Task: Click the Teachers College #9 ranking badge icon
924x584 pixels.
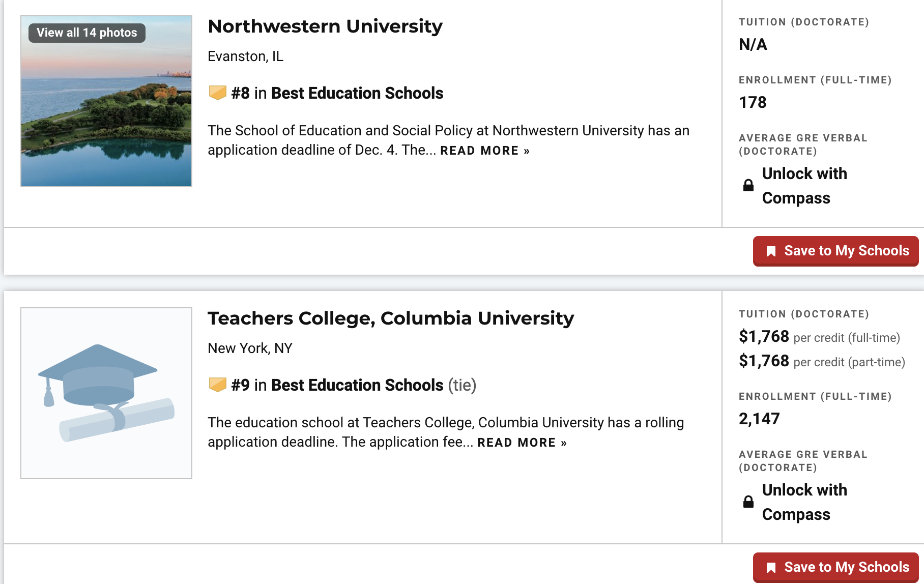Action: coord(217,385)
